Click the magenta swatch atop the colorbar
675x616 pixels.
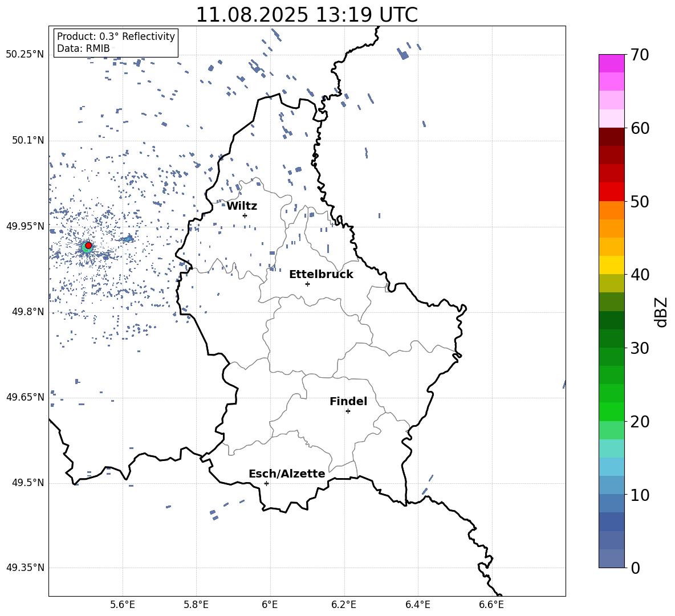pyautogui.click(x=612, y=63)
